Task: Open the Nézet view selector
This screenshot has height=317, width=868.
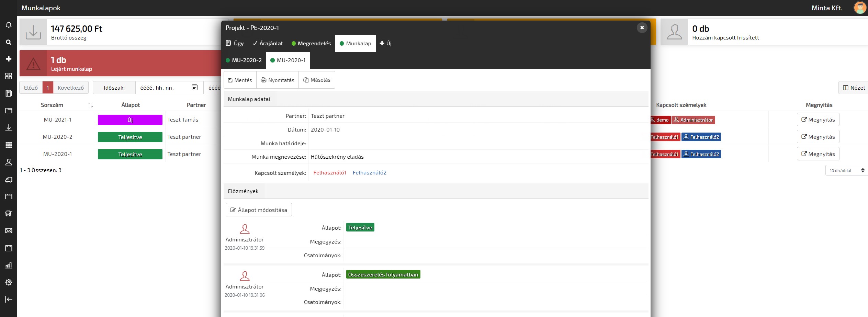Action: (x=854, y=88)
